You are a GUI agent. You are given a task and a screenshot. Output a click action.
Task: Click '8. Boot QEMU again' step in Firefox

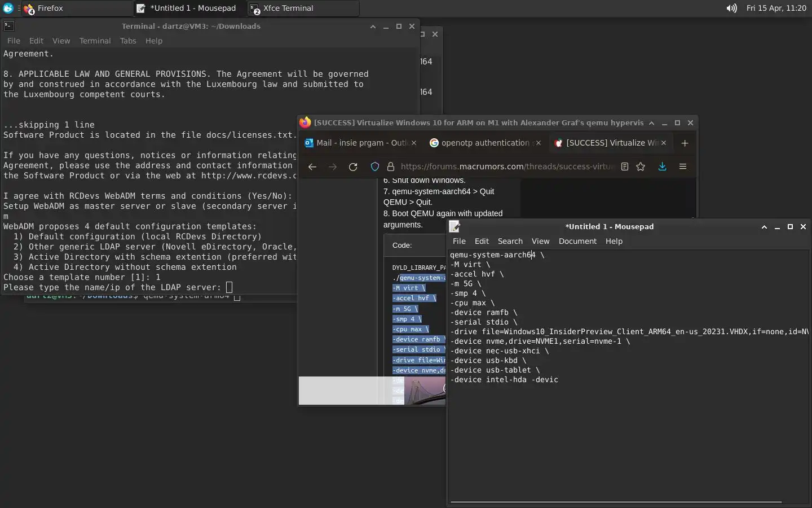pos(443,219)
